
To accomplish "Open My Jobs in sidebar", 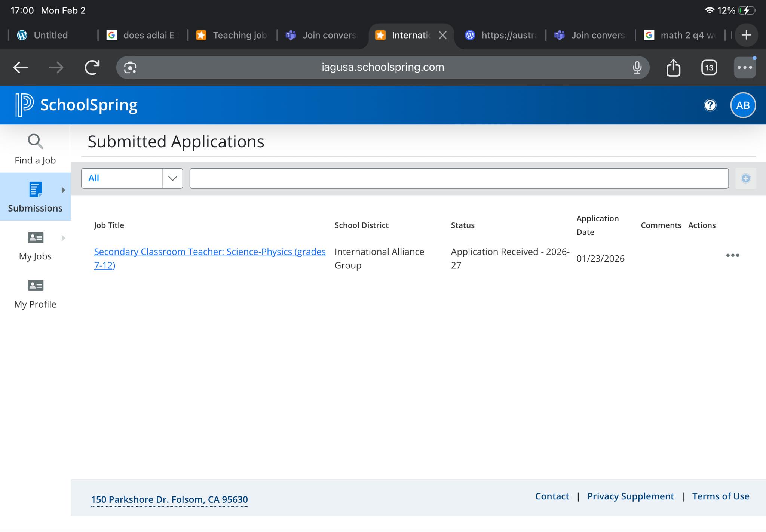I will [x=35, y=245].
